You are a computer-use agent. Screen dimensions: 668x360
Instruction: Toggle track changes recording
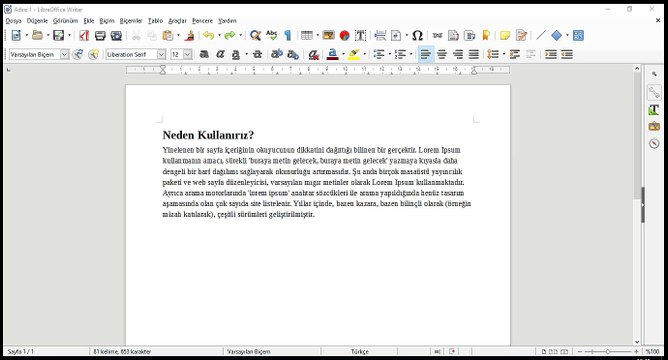[521, 35]
